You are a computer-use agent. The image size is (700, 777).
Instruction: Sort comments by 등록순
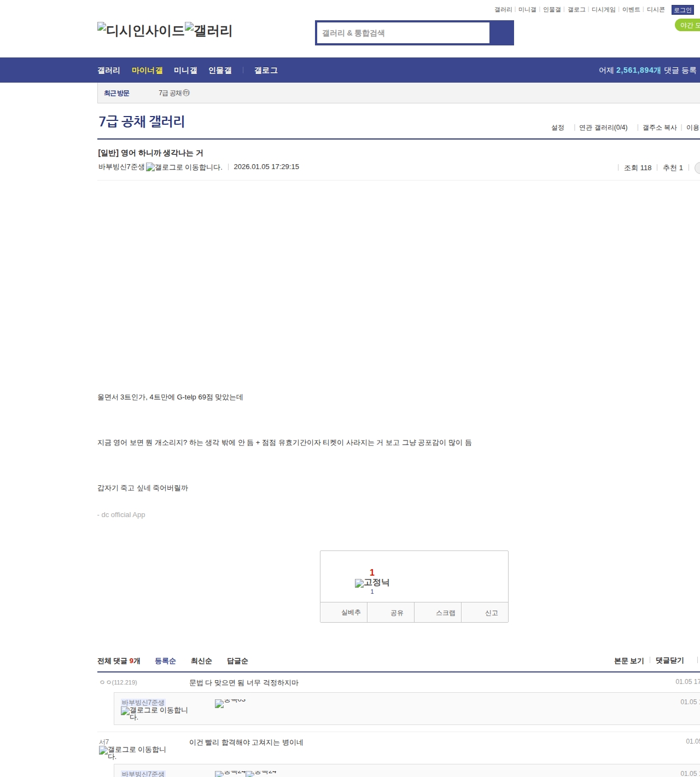tap(165, 661)
